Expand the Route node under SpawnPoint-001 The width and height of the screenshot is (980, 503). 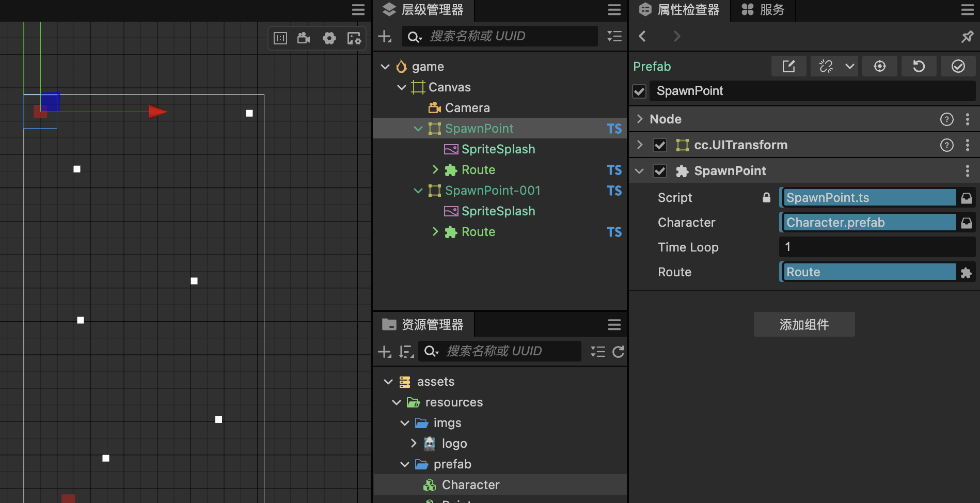(435, 232)
